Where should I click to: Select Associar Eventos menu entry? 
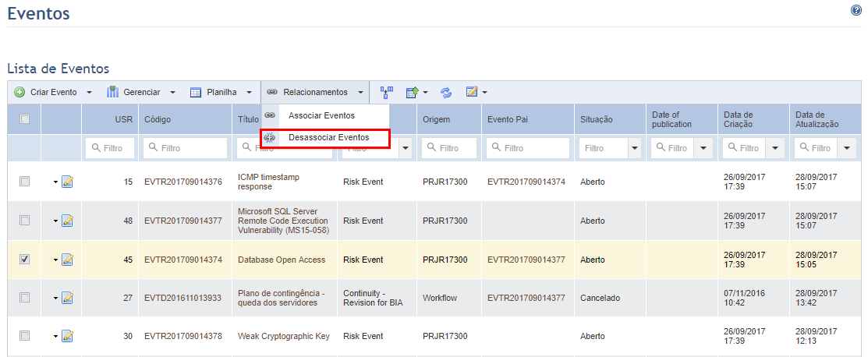[x=325, y=115]
